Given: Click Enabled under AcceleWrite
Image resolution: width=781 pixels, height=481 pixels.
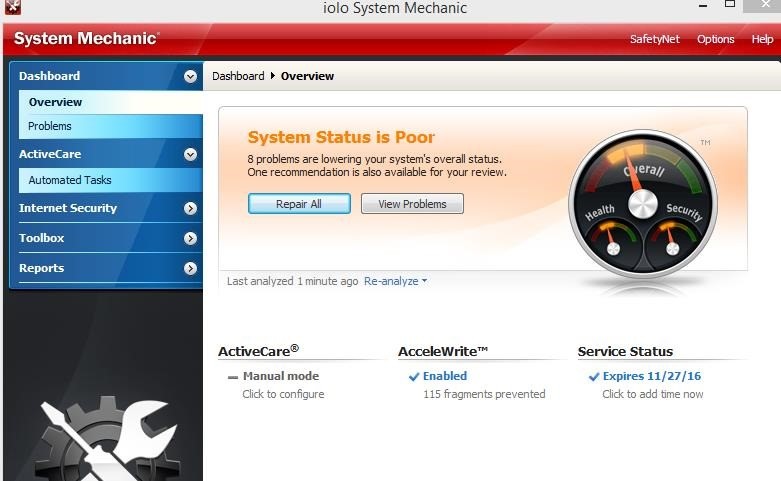Looking at the screenshot, I should (x=445, y=376).
